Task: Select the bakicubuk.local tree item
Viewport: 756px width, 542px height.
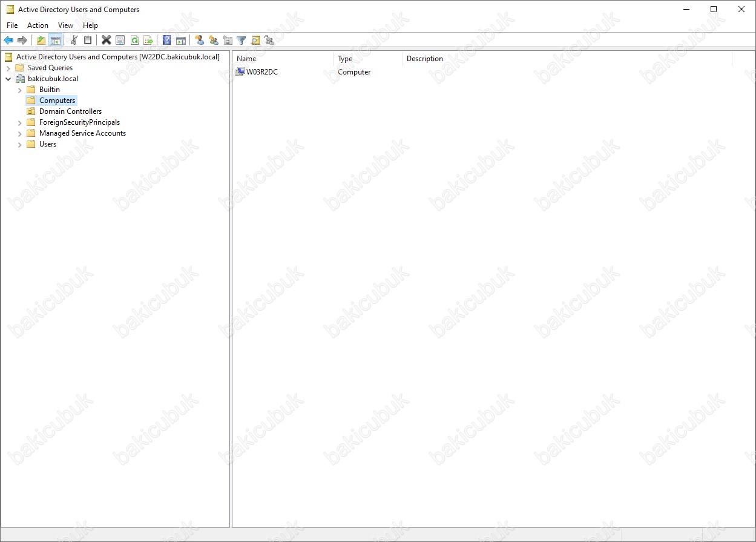Action: tap(53, 79)
